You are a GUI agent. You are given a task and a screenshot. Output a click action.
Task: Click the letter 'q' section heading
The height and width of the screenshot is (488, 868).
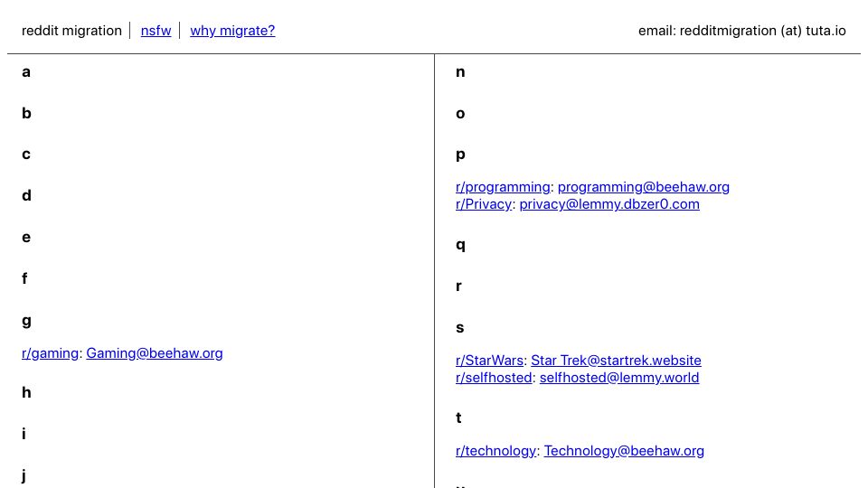[460, 245]
